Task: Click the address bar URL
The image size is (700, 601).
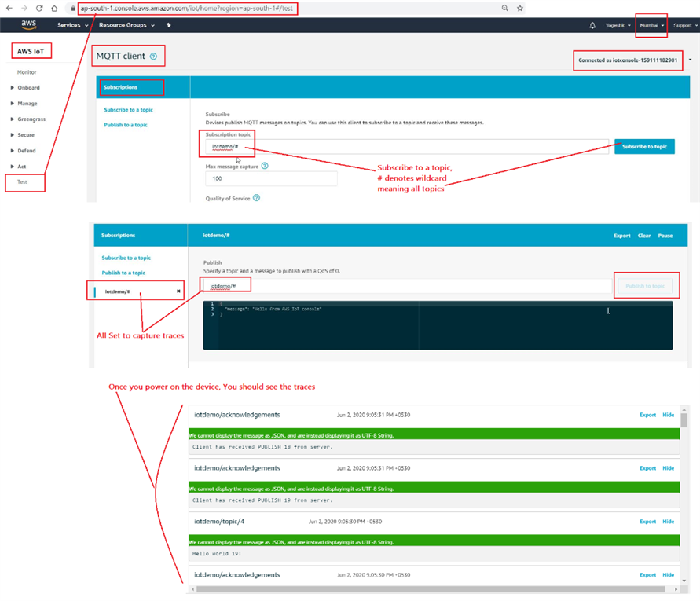Action: click(187, 9)
